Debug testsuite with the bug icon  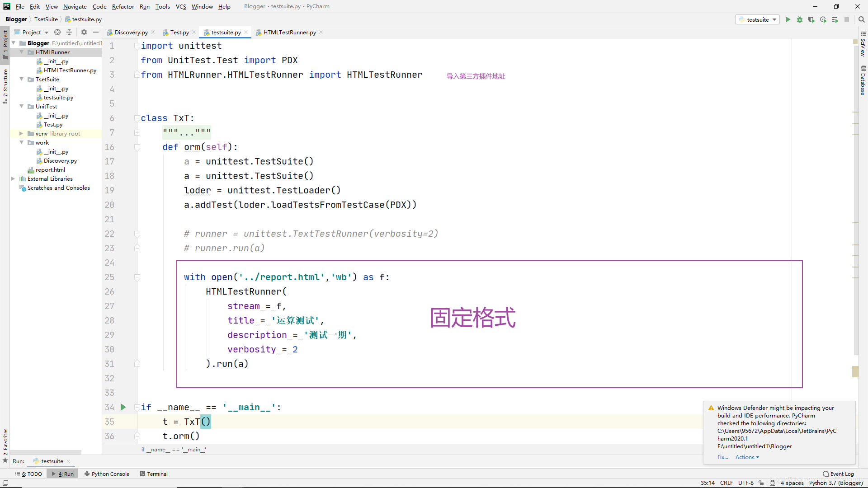pos(800,19)
